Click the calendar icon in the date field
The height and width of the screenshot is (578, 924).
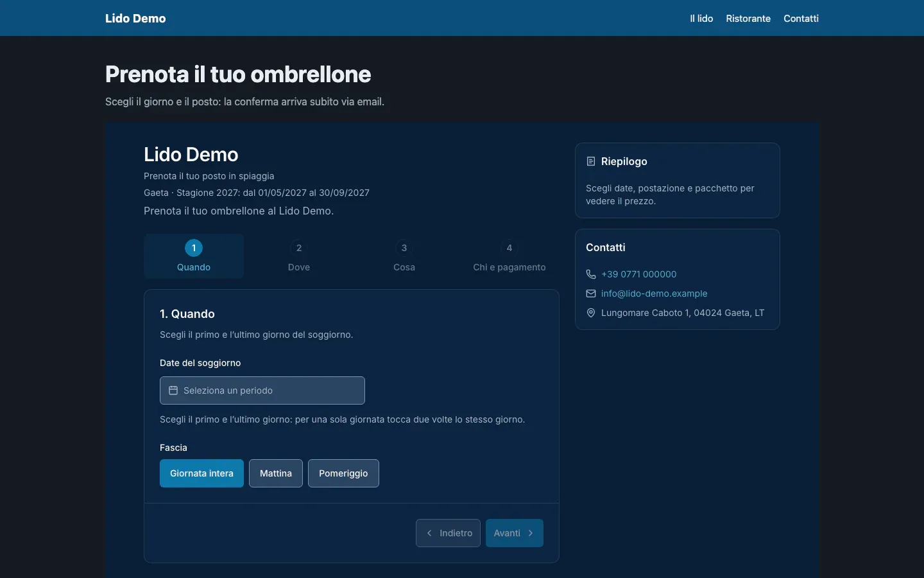(x=173, y=390)
